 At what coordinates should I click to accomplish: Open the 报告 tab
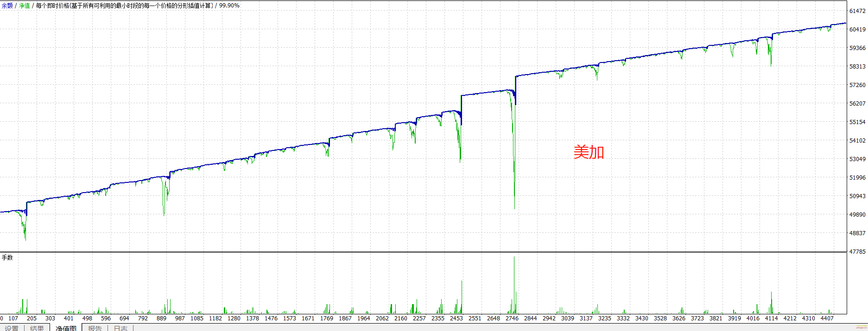(95, 328)
